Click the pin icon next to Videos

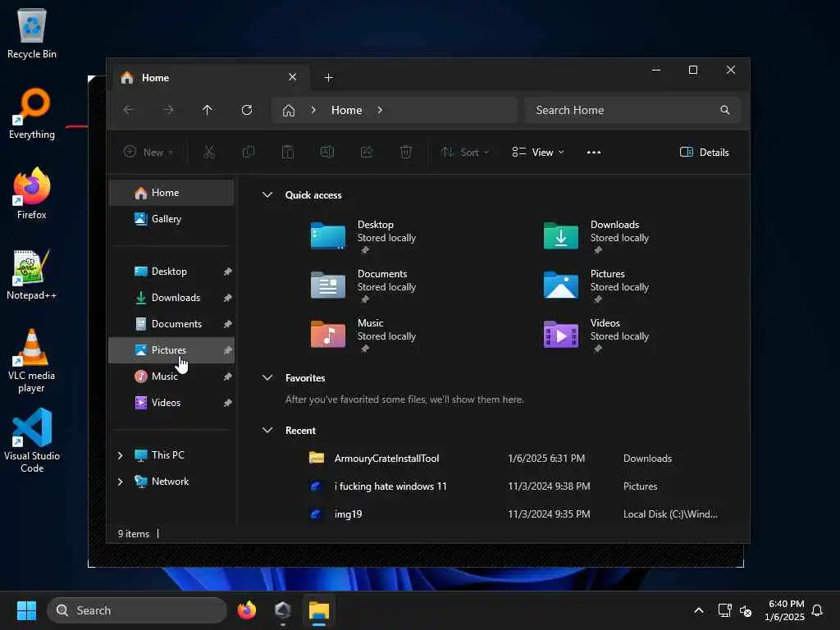point(228,403)
